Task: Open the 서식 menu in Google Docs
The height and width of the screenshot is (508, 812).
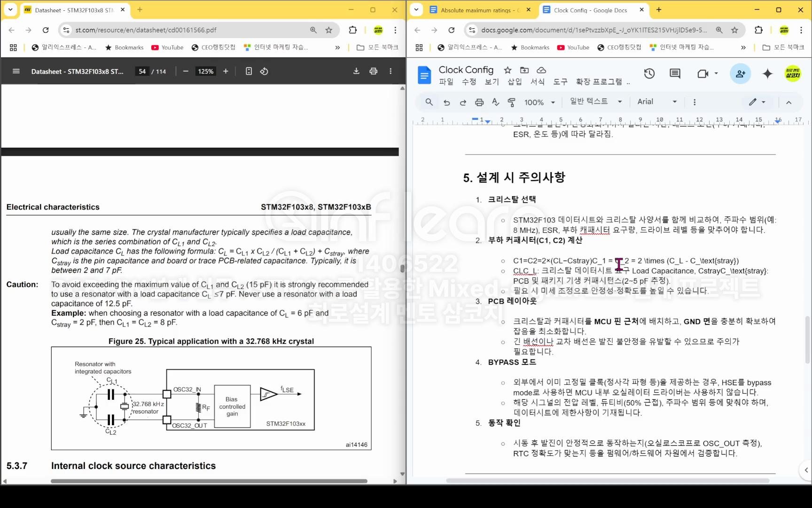Action: coord(538,82)
